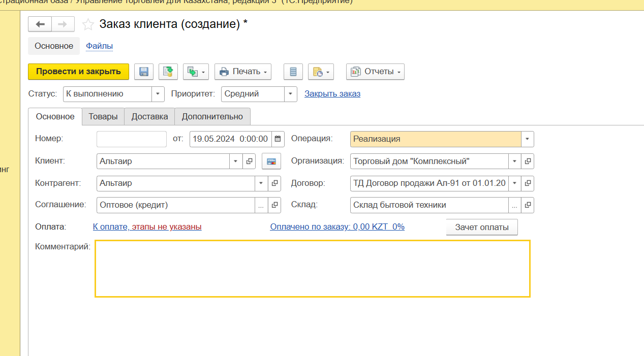Click into the Комментарий text field
The height and width of the screenshot is (356, 644).
tap(312, 269)
